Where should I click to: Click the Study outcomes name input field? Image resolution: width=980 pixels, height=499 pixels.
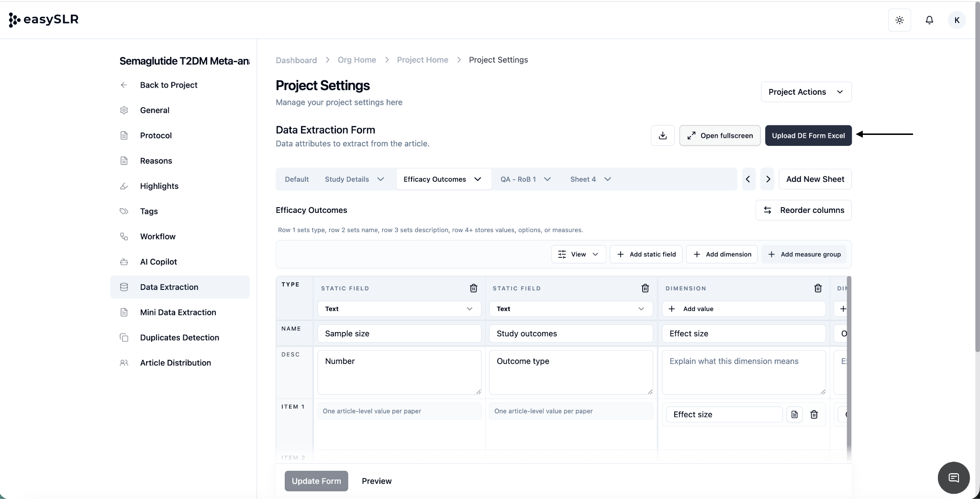(571, 333)
